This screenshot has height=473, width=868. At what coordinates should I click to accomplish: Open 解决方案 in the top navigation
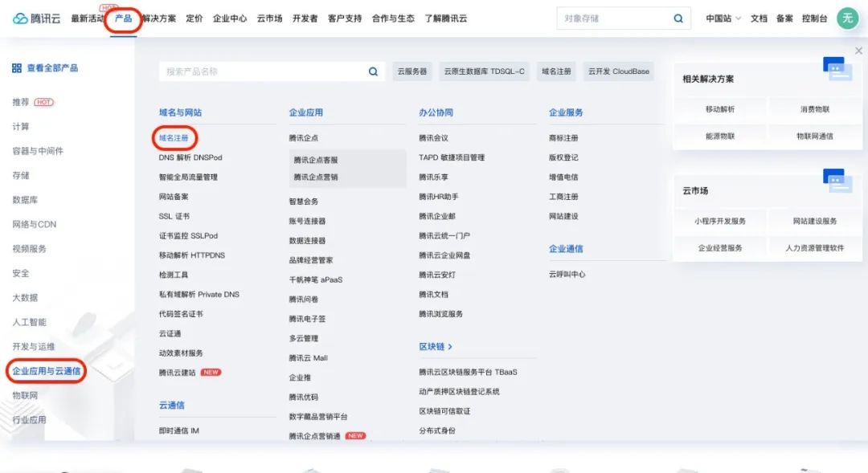[x=159, y=18]
